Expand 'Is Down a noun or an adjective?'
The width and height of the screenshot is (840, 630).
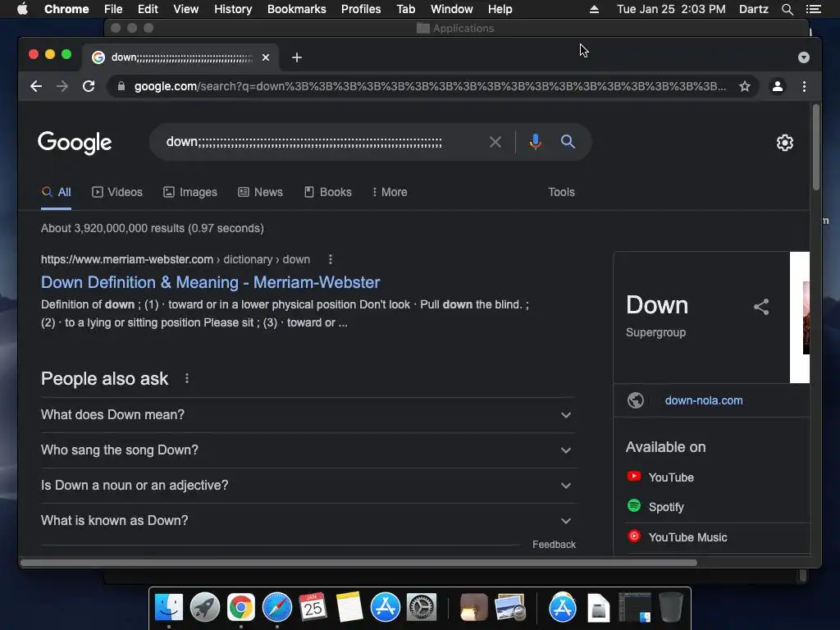(x=308, y=486)
